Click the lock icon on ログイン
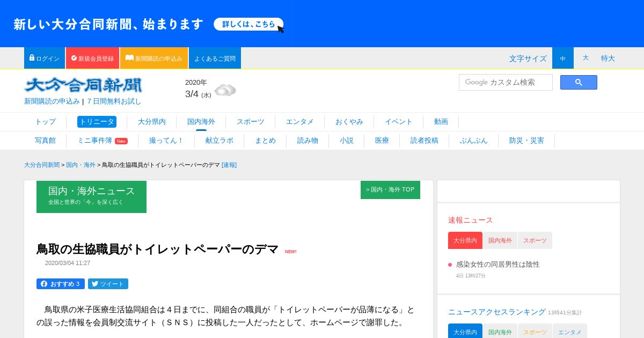This screenshot has width=644, height=338. click(32, 57)
